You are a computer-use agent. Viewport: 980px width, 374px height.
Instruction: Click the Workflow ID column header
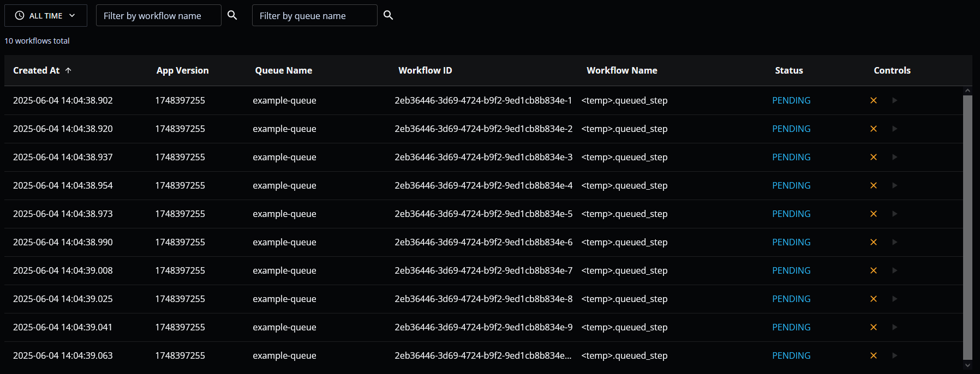[425, 70]
